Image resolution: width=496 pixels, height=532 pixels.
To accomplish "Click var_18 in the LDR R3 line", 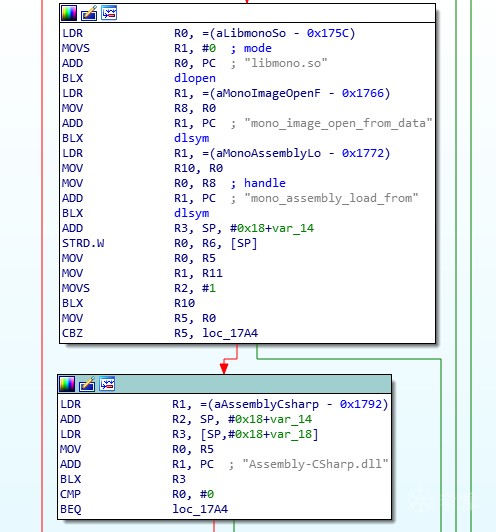I will 291,434.
